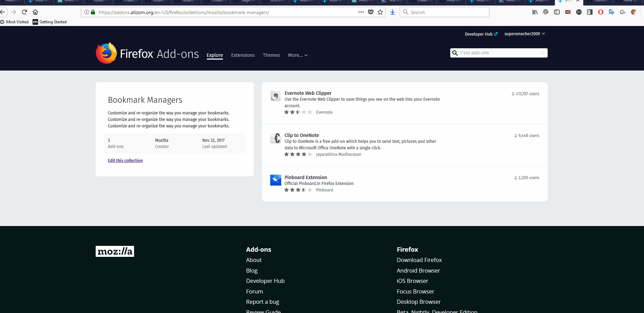644x313 pixels.
Task: Open the Firefox Library panel
Action: click(535, 12)
